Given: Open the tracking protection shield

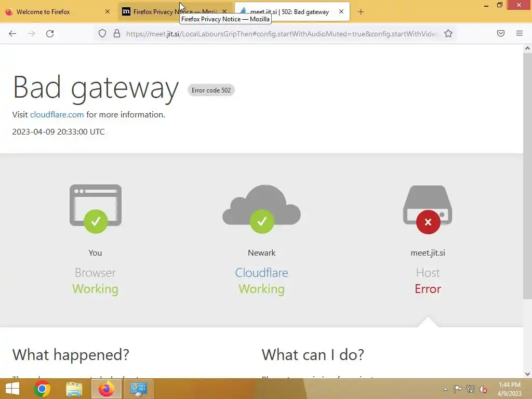Looking at the screenshot, I should 102,34.
